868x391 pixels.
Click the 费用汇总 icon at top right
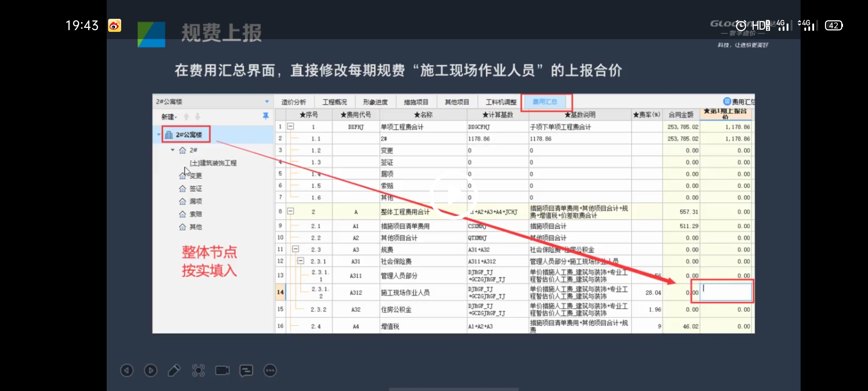727,101
